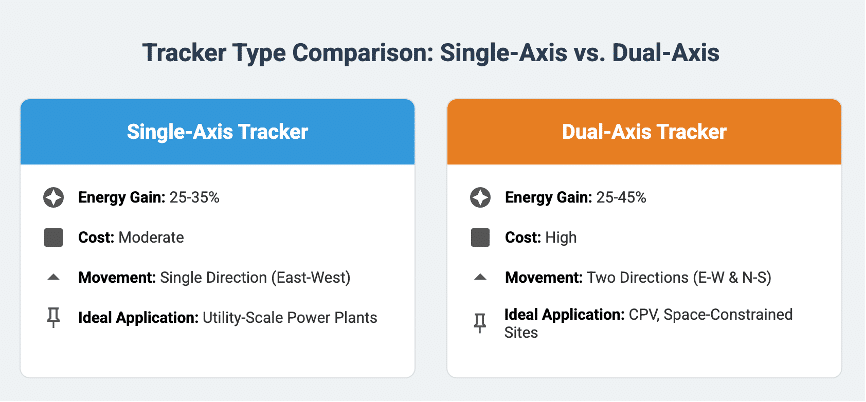866x402 pixels.
Task: Click the Movement triangle icon in Dual-Axis card
Action: click(480, 277)
